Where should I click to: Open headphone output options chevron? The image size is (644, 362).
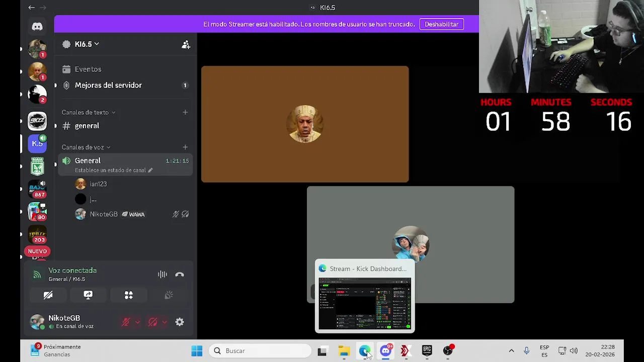165,322
